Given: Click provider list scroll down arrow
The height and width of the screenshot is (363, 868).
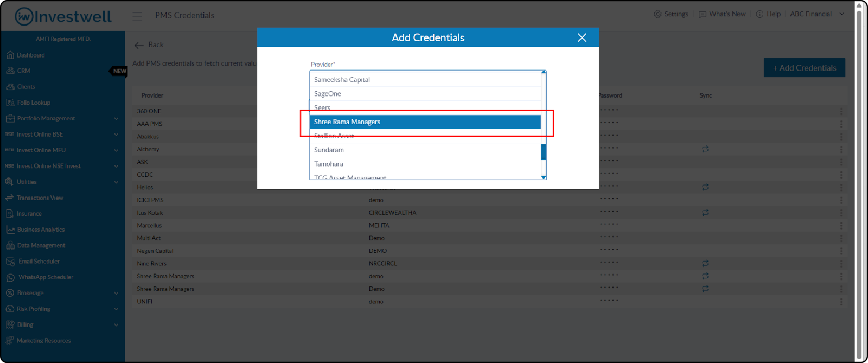Looking at the screenshot, I should pyautogui.click(x=544, y=177).
